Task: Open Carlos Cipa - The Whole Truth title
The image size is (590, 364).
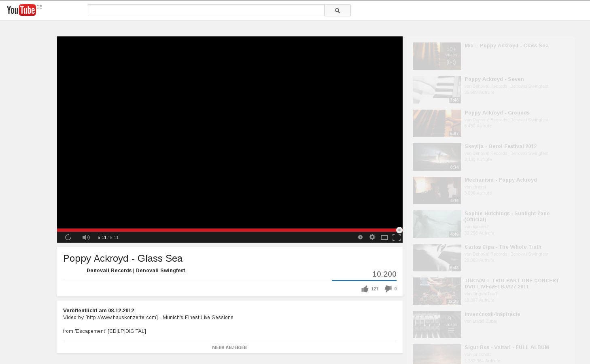Action: pyautogui.click(x=503, y=247)
